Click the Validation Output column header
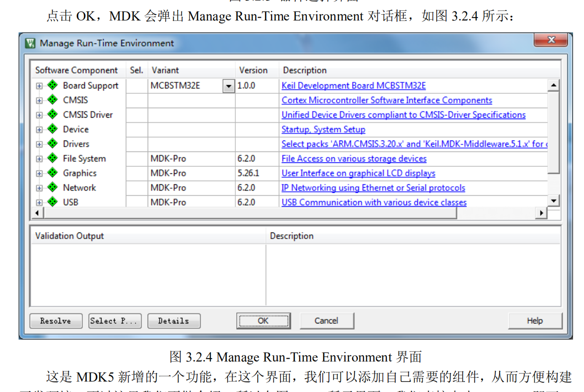584x392 pixels. pos(148,236)
